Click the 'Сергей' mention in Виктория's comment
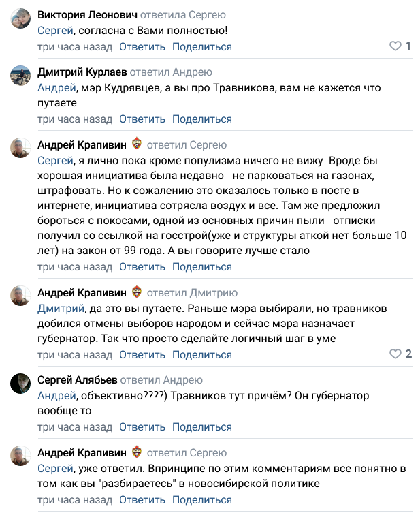This screenshot has height=513, width=420. pyautogui.click(x=54, y=31)
